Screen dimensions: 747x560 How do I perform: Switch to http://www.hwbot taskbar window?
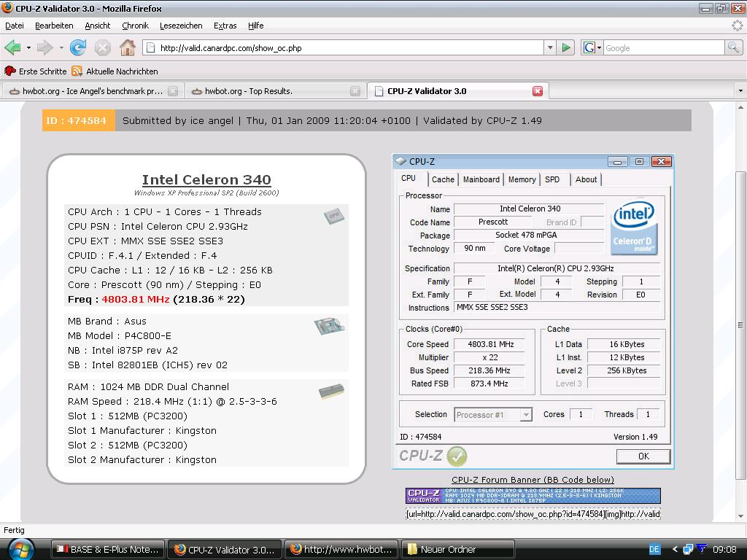pyautogui.click(x=341, y=550)
